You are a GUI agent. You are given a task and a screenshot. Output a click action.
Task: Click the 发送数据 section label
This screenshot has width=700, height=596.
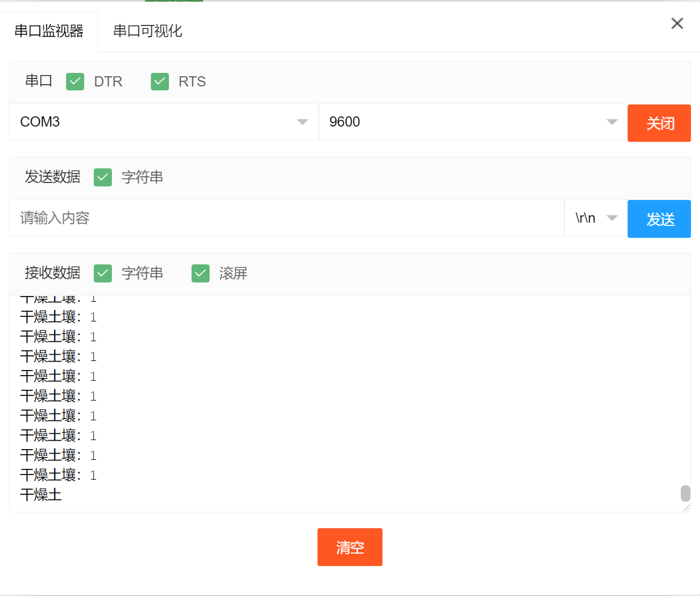tap(53, 177)
